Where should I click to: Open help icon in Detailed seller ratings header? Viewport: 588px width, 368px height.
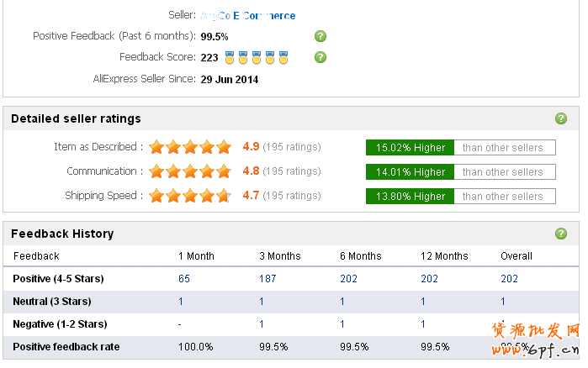tap(561, 118)
